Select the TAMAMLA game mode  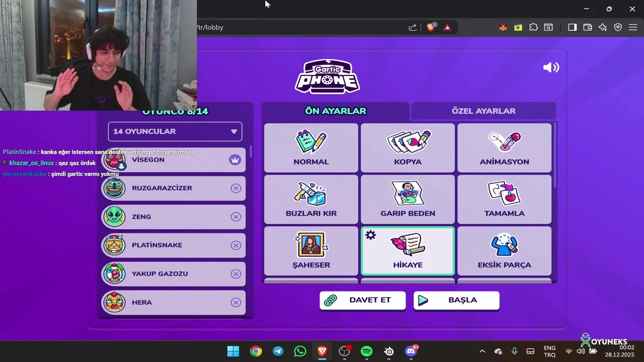coord(504,199)
